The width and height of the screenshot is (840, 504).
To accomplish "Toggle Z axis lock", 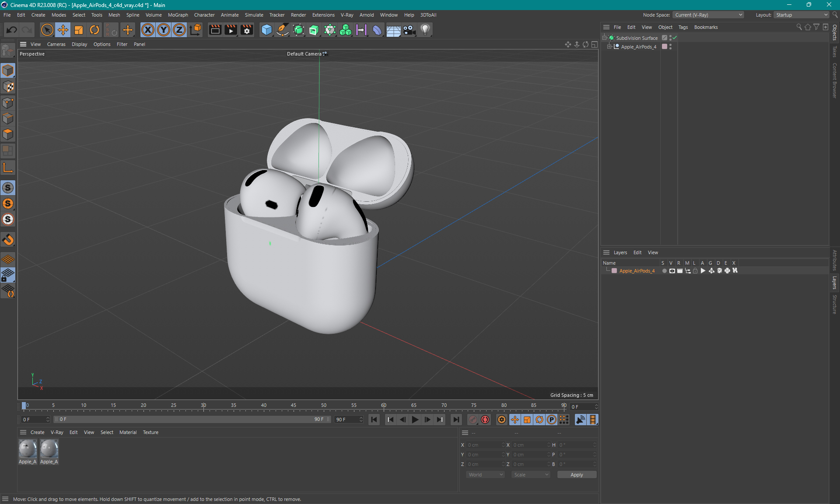I will click(179, 30).
